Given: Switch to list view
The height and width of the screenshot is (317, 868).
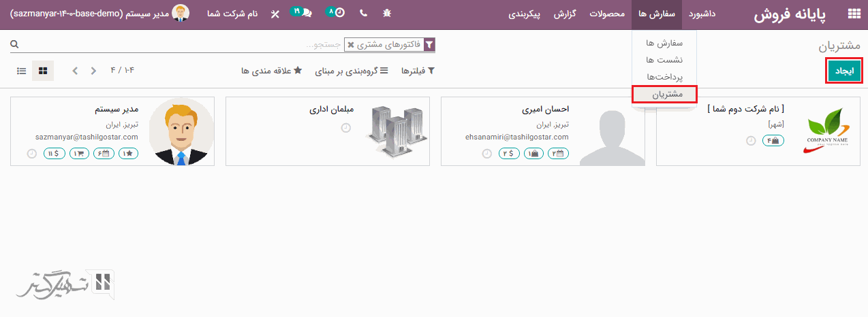Looking at the screenshot, I should click(x=22, y=71).
